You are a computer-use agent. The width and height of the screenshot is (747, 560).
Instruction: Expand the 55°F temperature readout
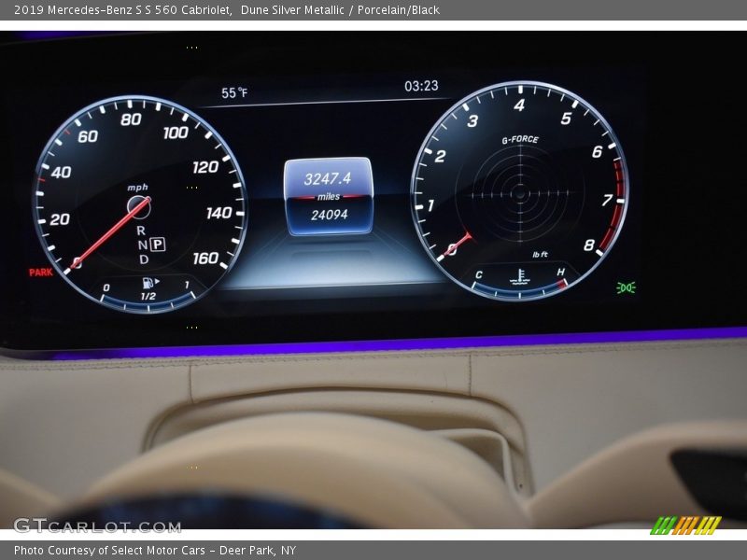click(x=233, y=92)
